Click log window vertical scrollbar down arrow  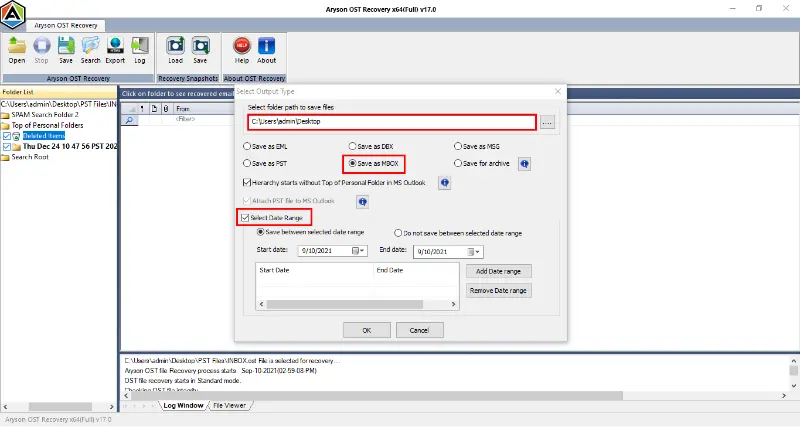794,386
